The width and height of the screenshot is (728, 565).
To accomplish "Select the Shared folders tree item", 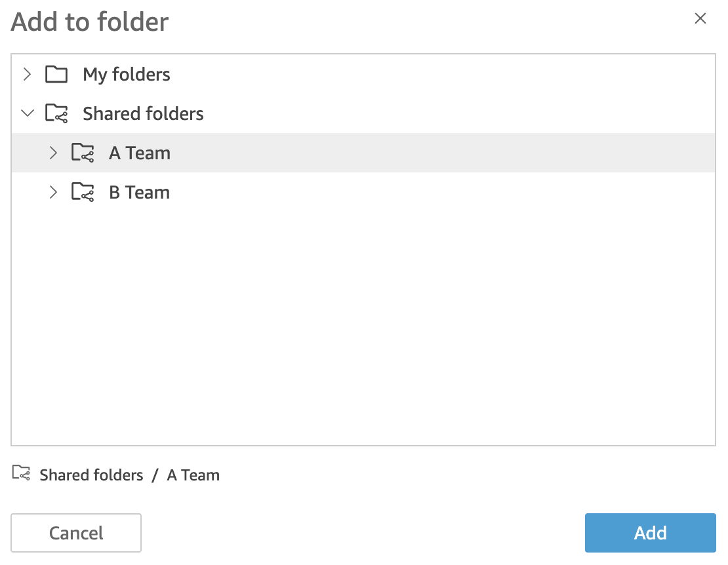I will [143, 113].
